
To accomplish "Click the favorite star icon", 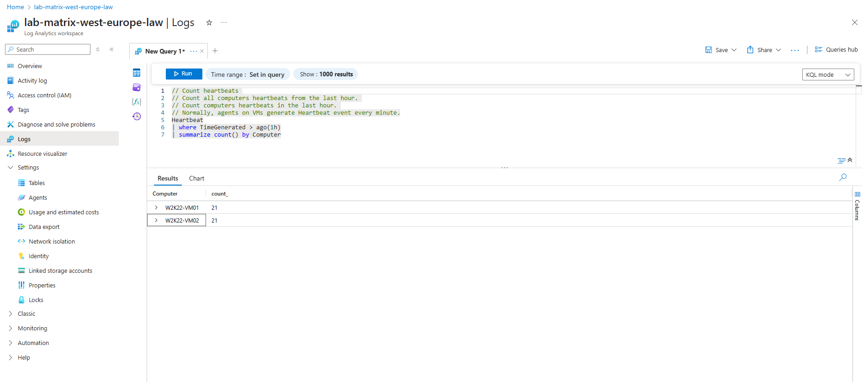I will click(209, 22).
